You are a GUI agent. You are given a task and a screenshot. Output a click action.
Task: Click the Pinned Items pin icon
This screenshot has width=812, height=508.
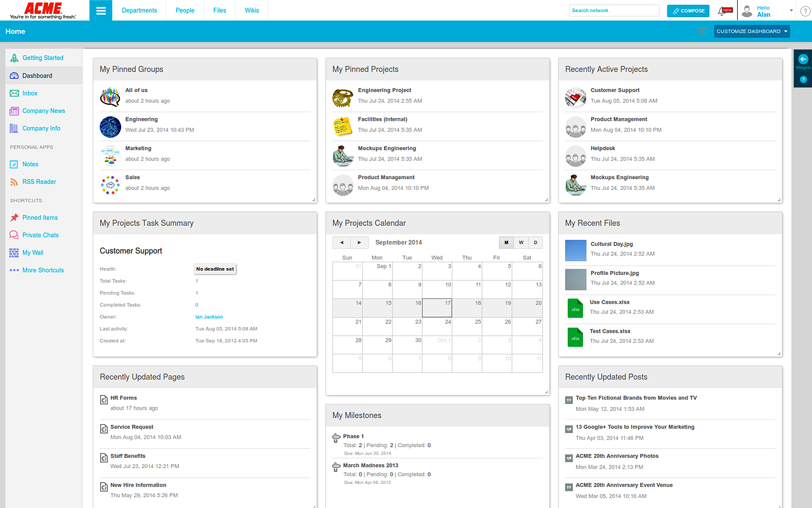pyautogui.click(x=14, y=218)
